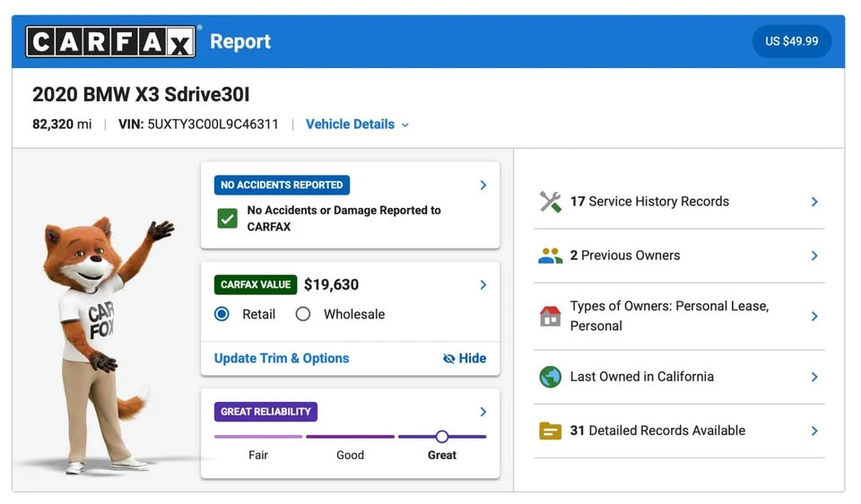Select the Retail radio button
The image size is (861, 504).
click(222, 314)
